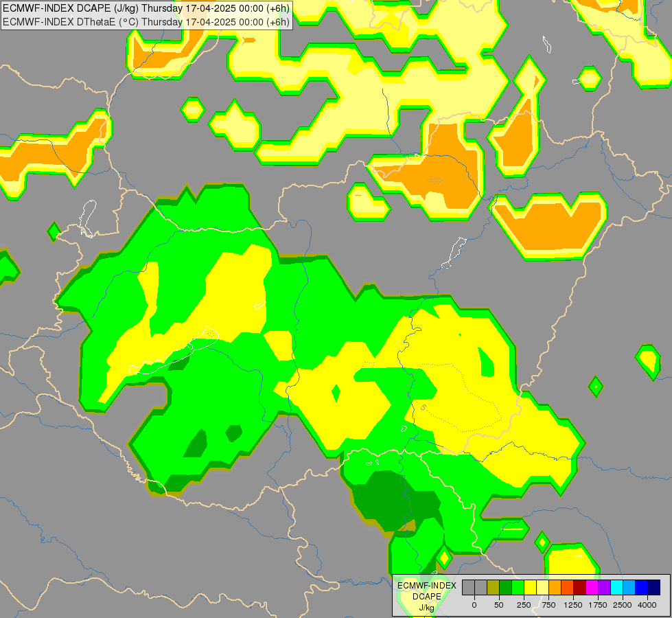Click the bright yellow swatch starting at 250
This screenshot has height=618, width=672.
coord(530,588)
